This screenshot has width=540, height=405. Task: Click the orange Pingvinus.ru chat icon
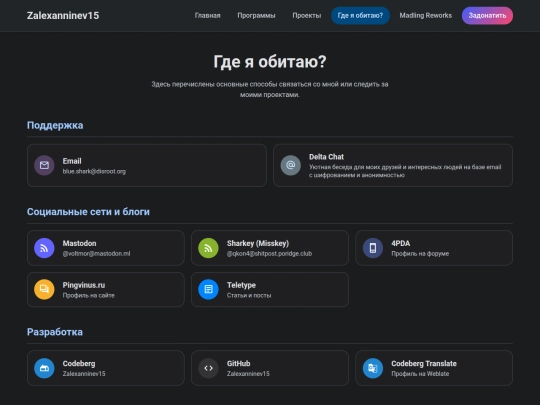point(44,289)
